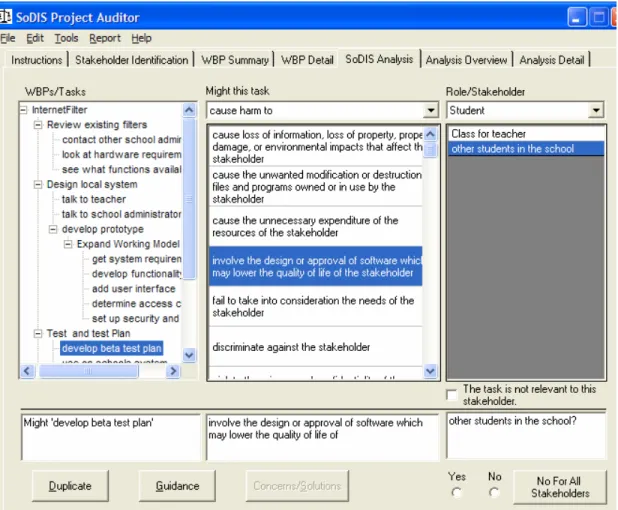Viewport: 618px width, 510px height.
Task: Click the concern list vertical scrollbar thumb
Action: click(430, 149)
